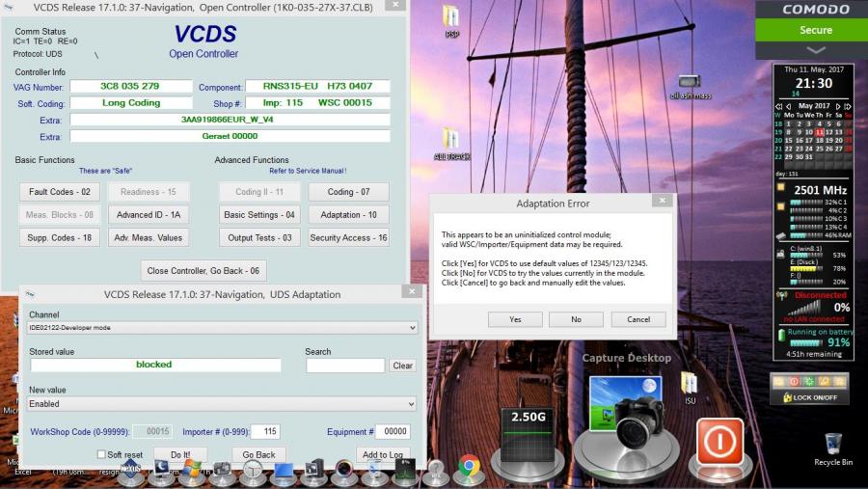
Task: Open Security Access - 16
Action: coord(348,237)
